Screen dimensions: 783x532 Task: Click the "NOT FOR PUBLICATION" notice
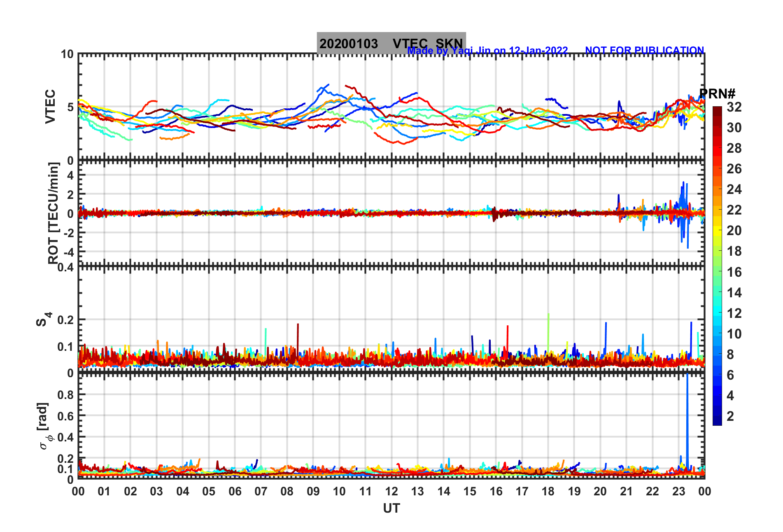(x=645, y=50)
